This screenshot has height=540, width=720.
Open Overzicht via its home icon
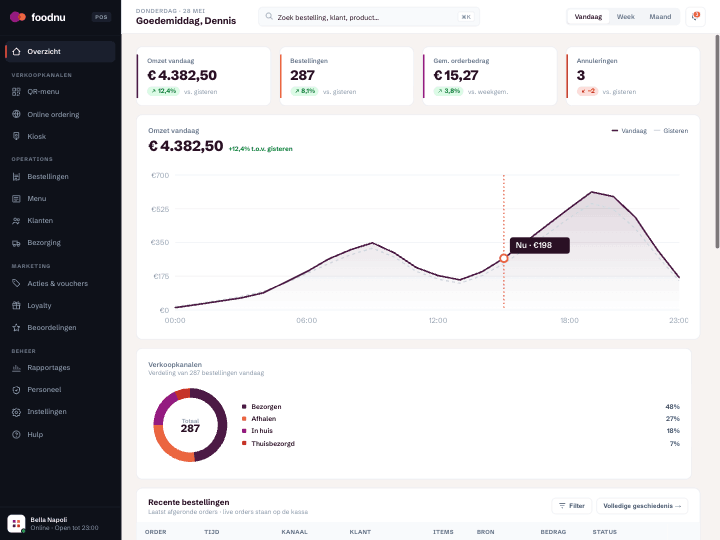click(16, 51)
